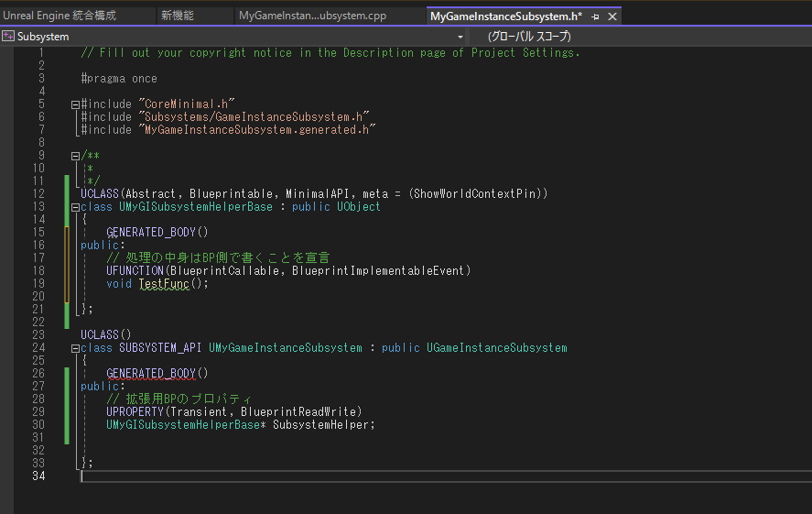Click the copyright notice comment on line 1
The height and width of the screenshot is (514, 812).
click(x=330, y=53)
